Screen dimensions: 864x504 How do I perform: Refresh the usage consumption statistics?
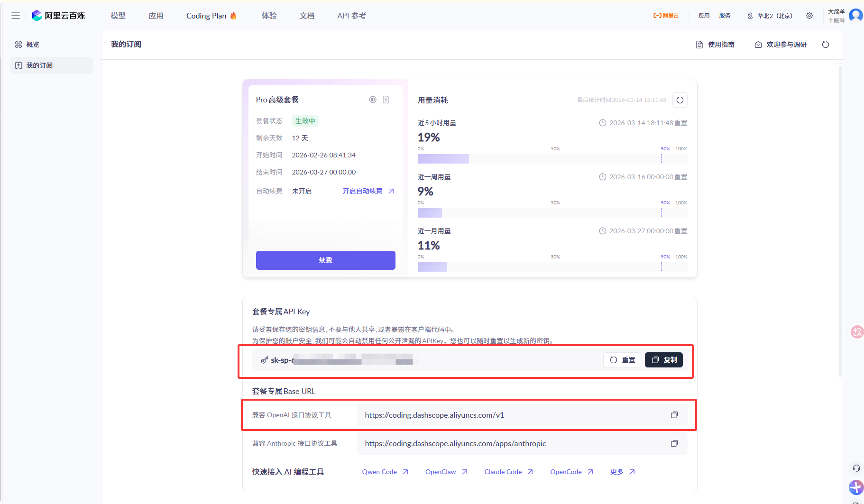coord(680,100)
